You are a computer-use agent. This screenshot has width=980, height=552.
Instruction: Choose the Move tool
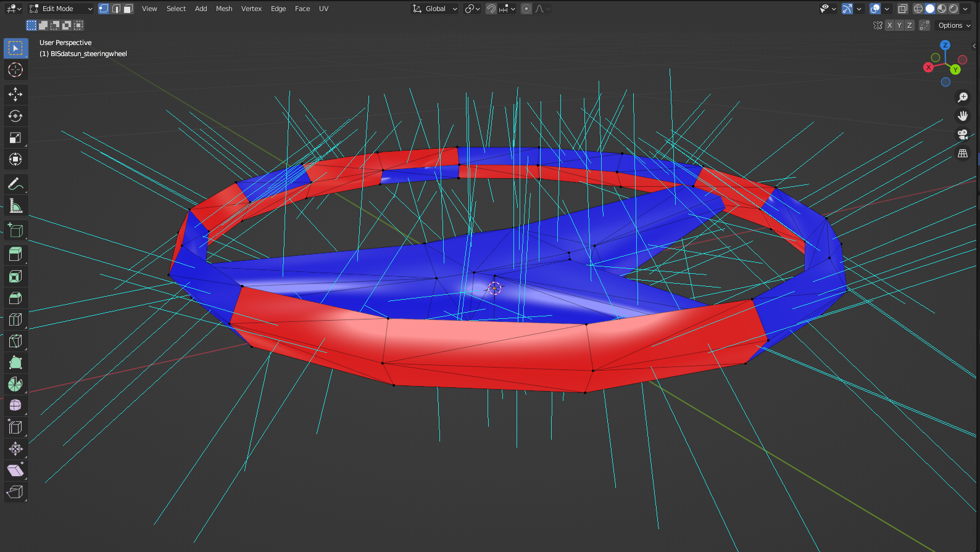click(x=15, y=94)
